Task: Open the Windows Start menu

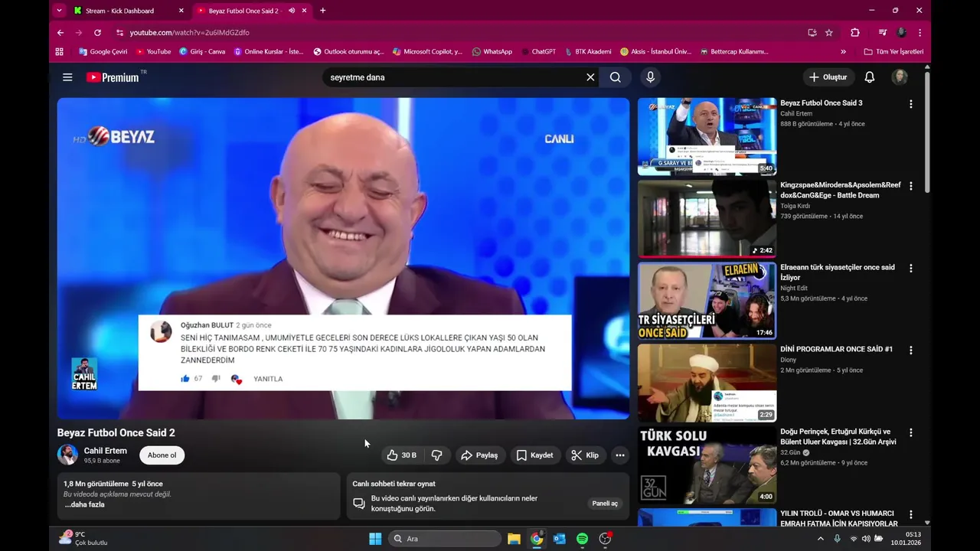Action: click(375, 539)
